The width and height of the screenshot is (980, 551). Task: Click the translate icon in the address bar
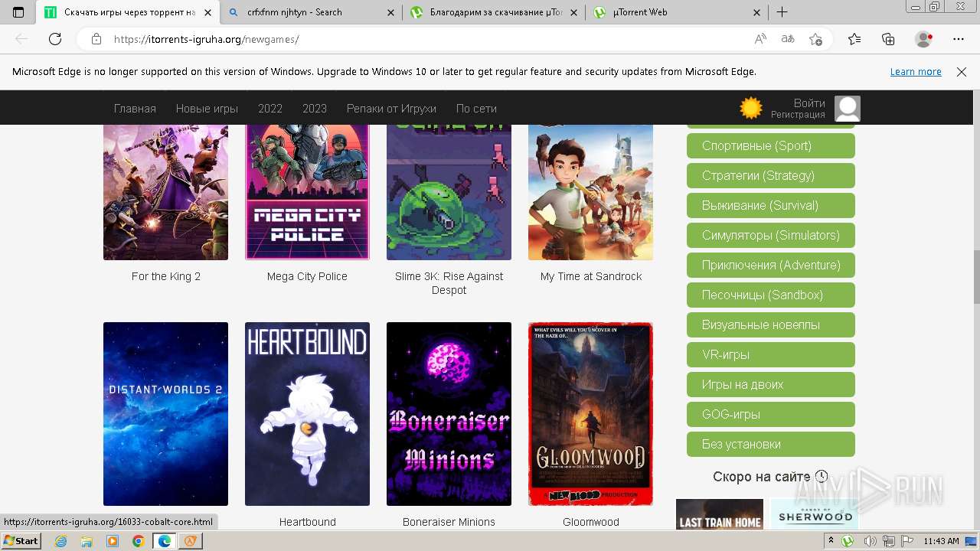788,39
